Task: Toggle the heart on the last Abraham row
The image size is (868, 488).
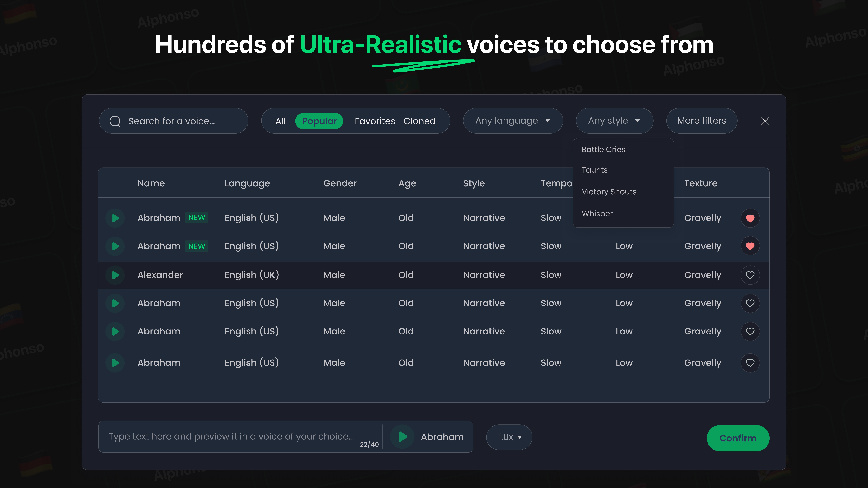Action: [x=750, y=363]
